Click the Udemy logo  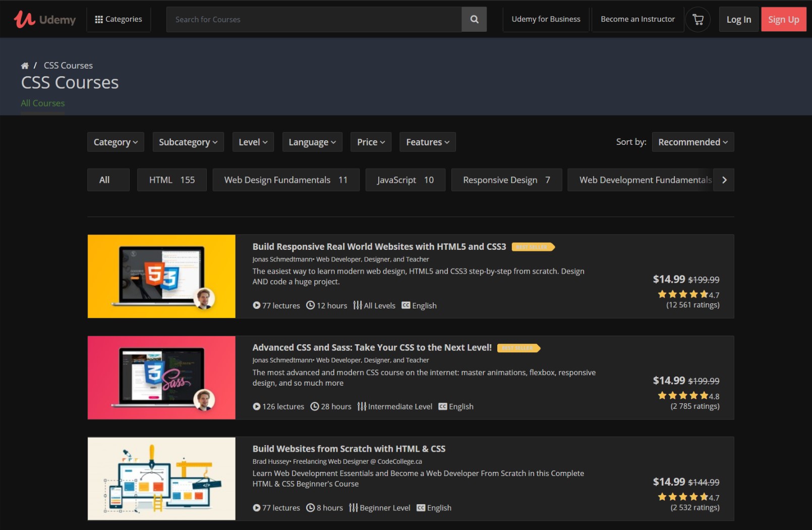tap(44, 19)
